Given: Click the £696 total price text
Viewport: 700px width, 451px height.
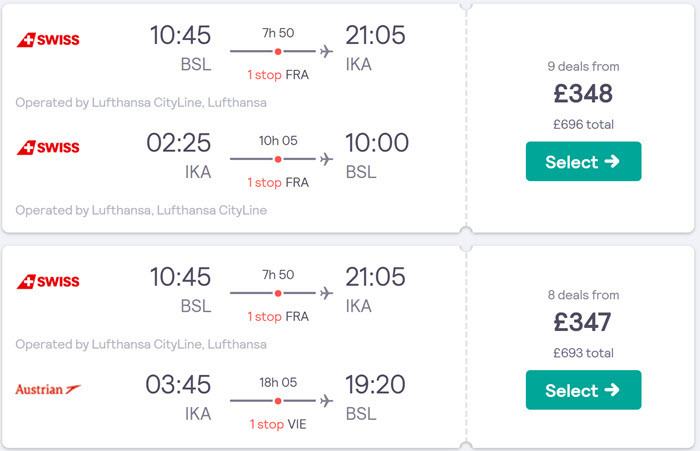Looking at the screenshot, I should [583, 125].
